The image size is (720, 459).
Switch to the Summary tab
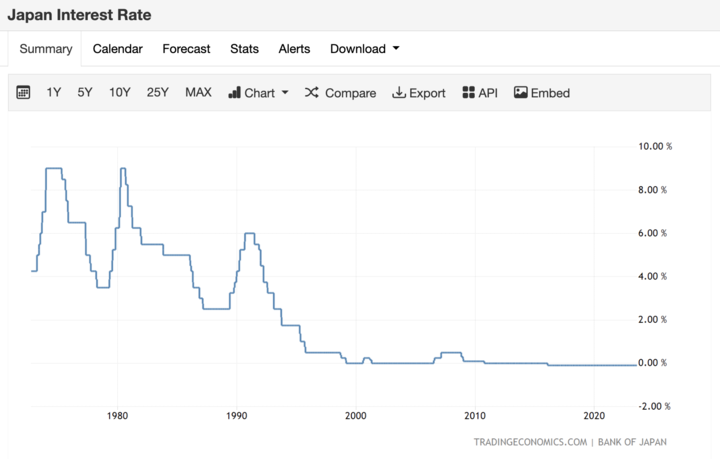[x=45, y=49]
